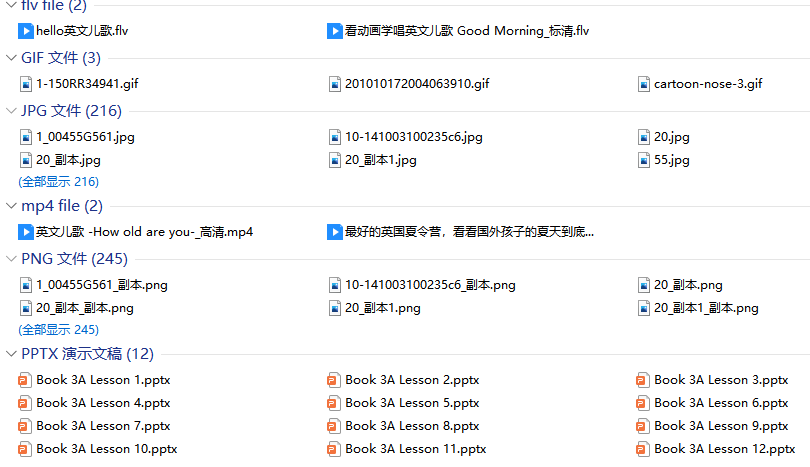The image size is (810, 467).
Task: Select 20101017200406​3910.gif file name
Action: click(x=417, y=84)
